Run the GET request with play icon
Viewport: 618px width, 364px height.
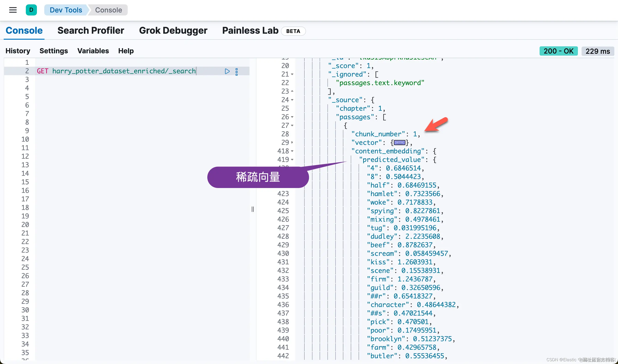(x=227, y=71)
